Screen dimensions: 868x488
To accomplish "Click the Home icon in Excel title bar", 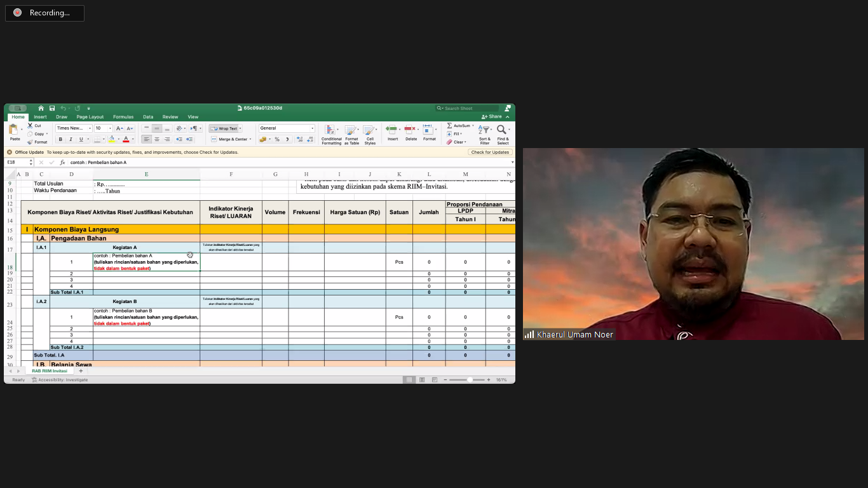I will (x=41, y=108).
